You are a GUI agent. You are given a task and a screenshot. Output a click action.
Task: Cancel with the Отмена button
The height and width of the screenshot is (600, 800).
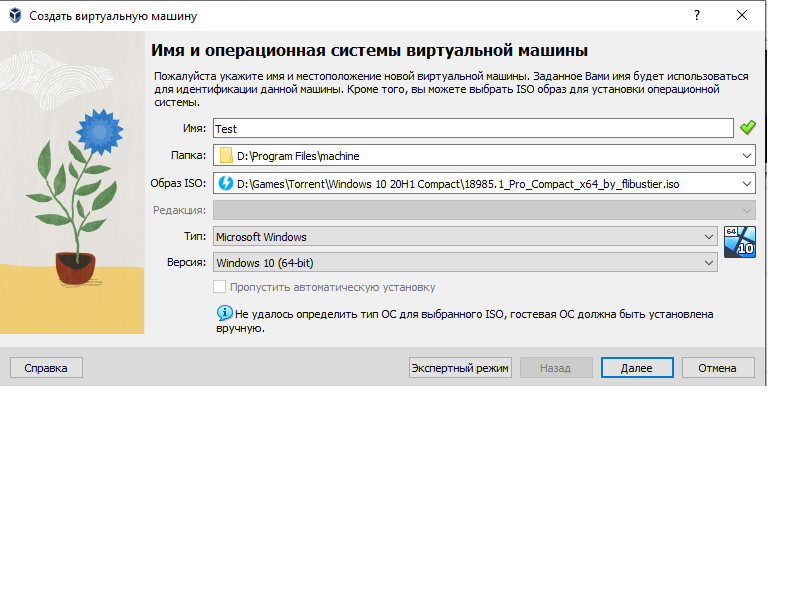click(718, 368)
